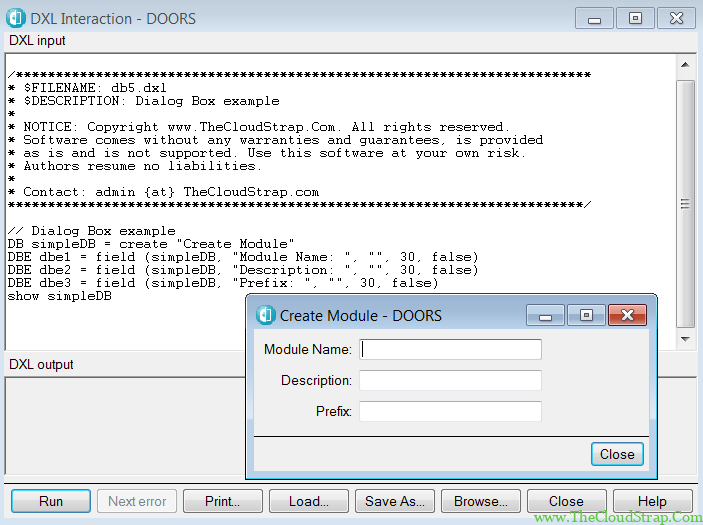
Task: Click inside the DXL output pane
Action: [x=126, y=426]
